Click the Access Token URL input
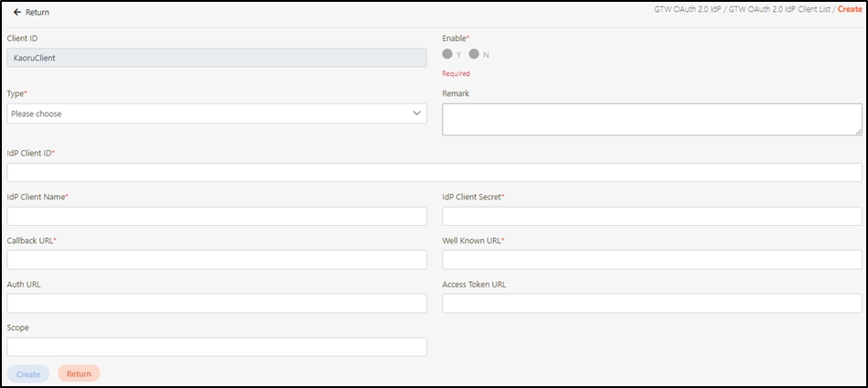Screen dimensions: 868x388 [x=651, y=303]
